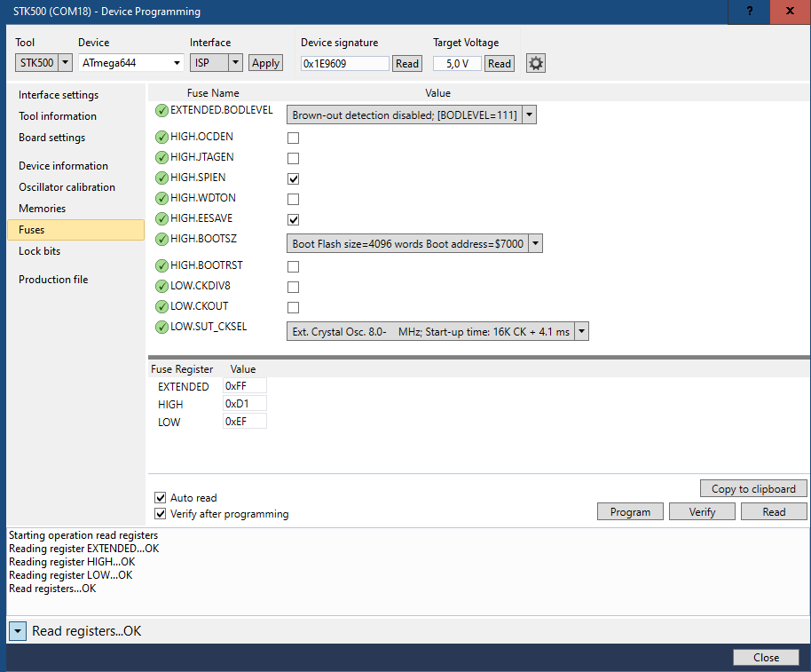Click the Value column header of fuse list
The height and width of the screenshot is (672, 811).
(437, 93)
